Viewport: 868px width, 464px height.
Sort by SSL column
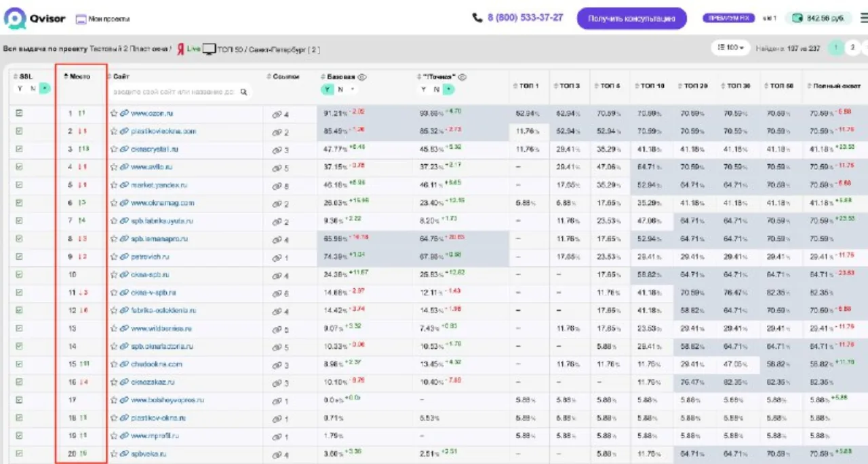[23, 77]
